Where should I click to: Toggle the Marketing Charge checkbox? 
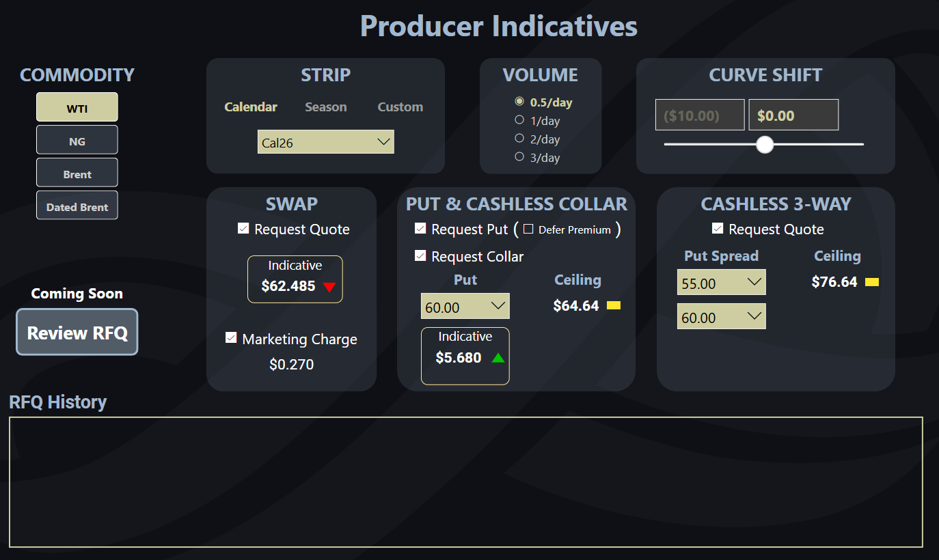coord(231,338)
